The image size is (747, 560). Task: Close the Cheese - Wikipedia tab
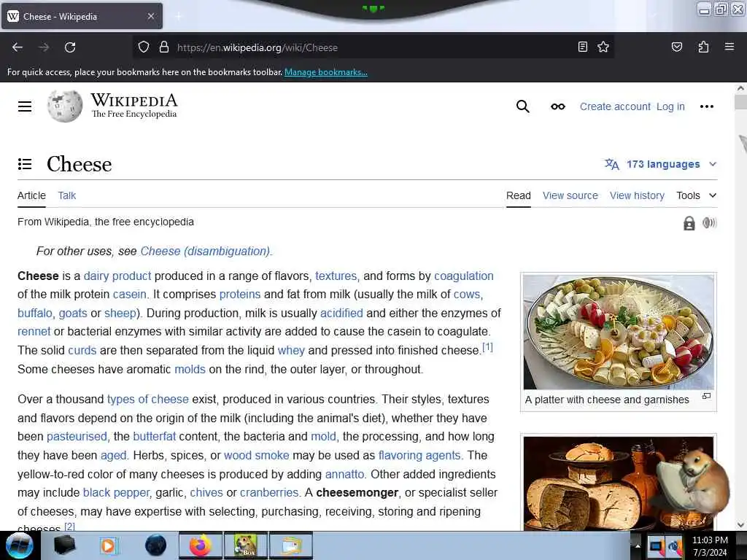[x=150, y=16]
